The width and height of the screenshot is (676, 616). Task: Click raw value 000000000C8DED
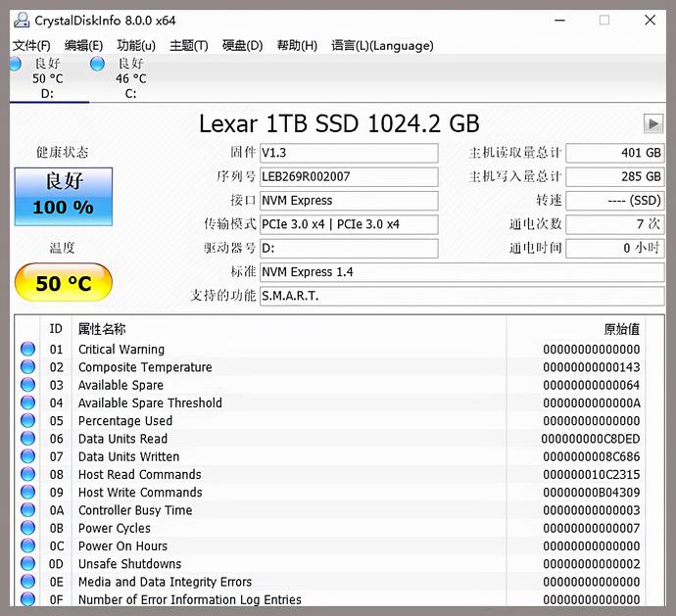(591, 439)
